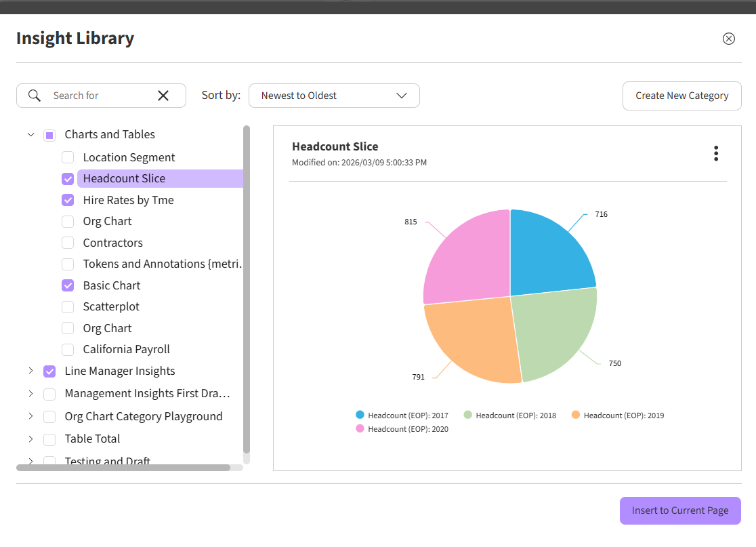This screenshot has width=756, height=547.
Task: Open the Headcount Slice three-dot menu
Action: click(716, 154)
